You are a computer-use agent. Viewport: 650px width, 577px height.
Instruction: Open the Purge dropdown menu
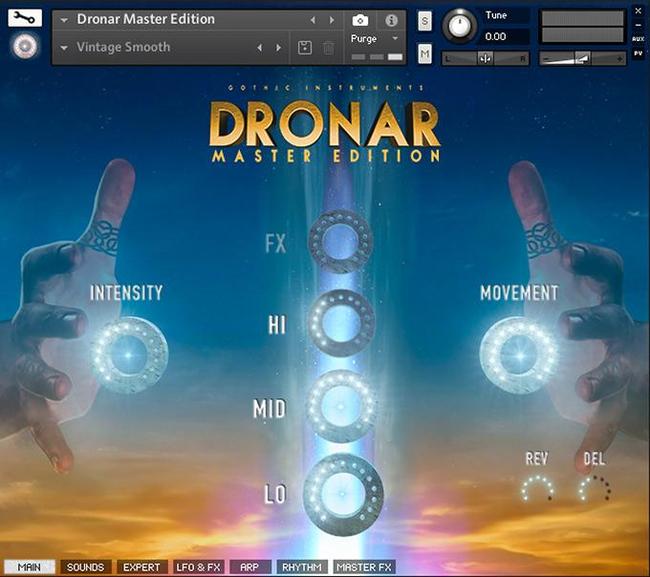pos(395,39)
